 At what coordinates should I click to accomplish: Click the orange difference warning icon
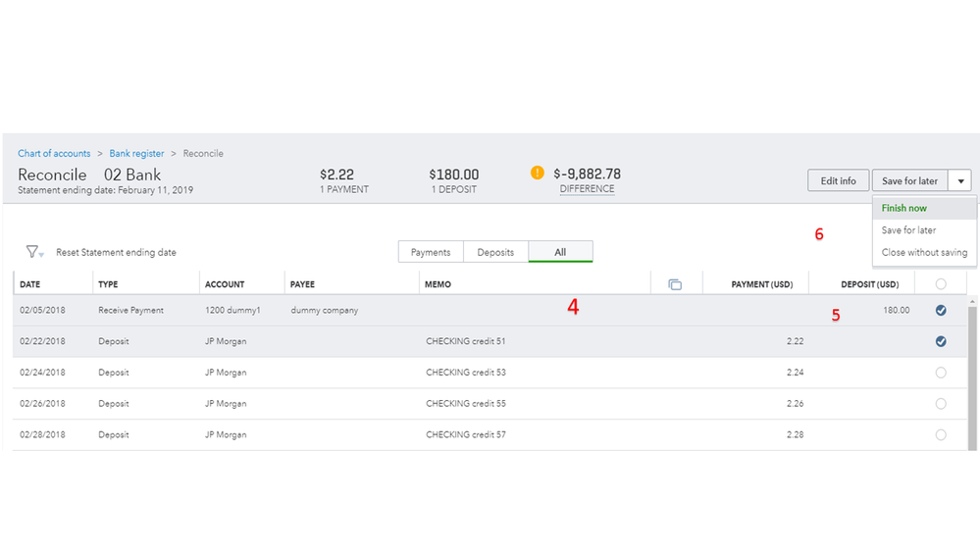537,174
